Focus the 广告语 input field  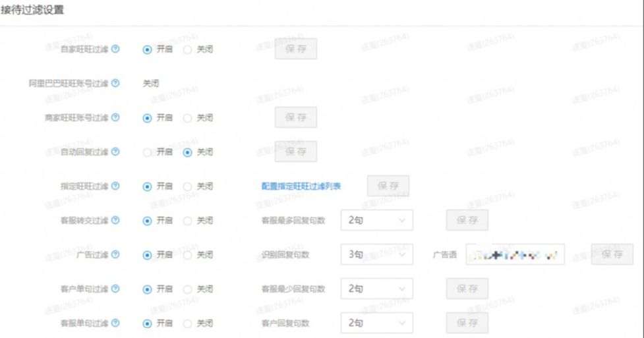pos(515,254)
